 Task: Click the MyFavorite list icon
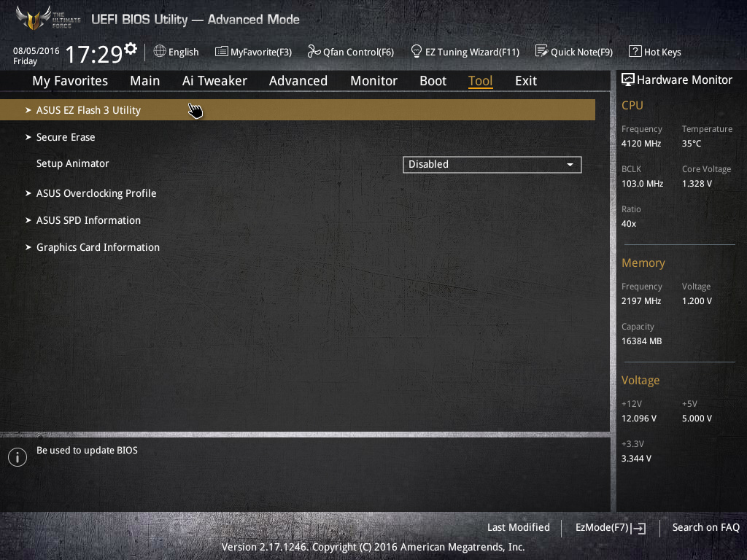(222, 52)
